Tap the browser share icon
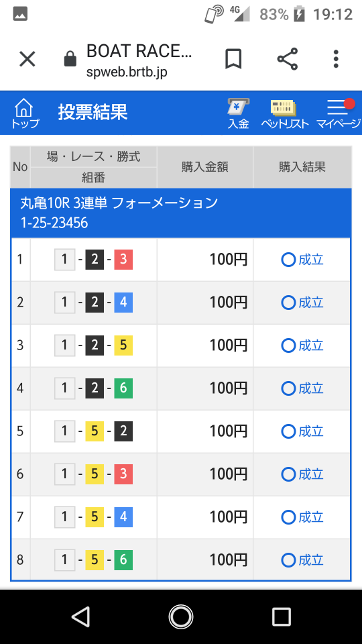 click(288, 59)
